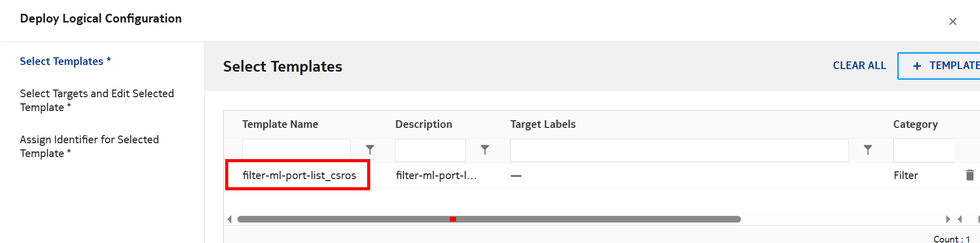The height and width of the screenshot is (243, 980).
Task: Open Select Targets and Edit Selected Template step
Action: 97,100
